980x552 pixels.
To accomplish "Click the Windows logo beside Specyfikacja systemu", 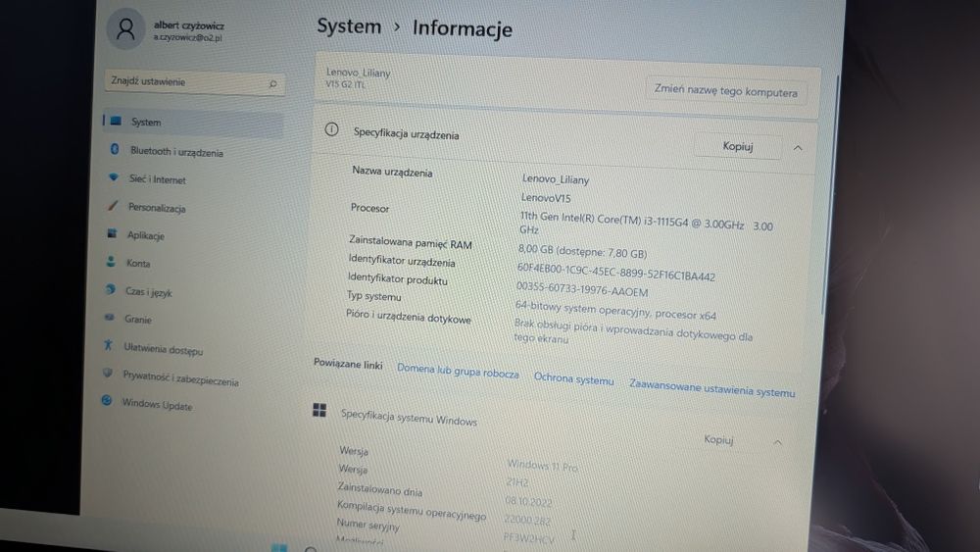I will click(319, 410).
